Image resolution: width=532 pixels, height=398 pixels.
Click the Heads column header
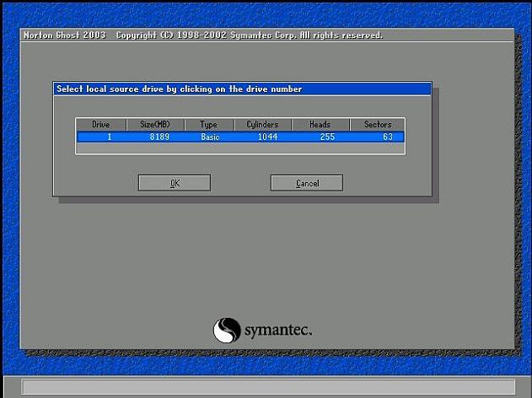pyautogui.click(x=320, y=125)
